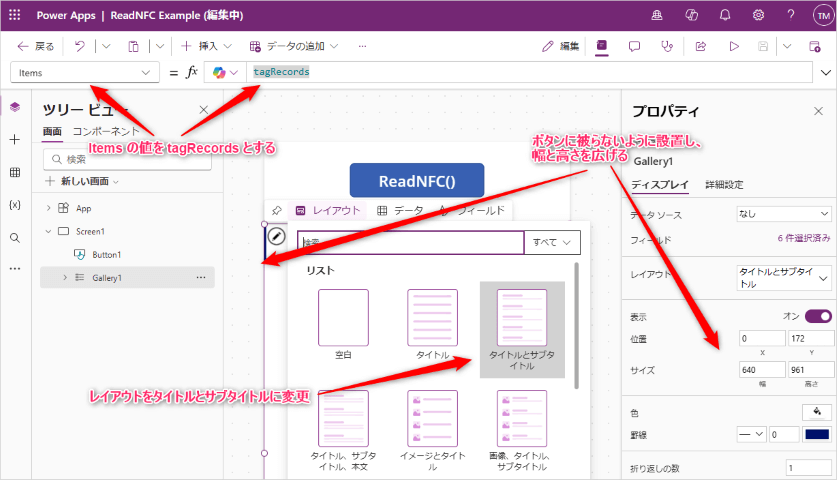Switch to the コンポーネント tab

point(106,131)
